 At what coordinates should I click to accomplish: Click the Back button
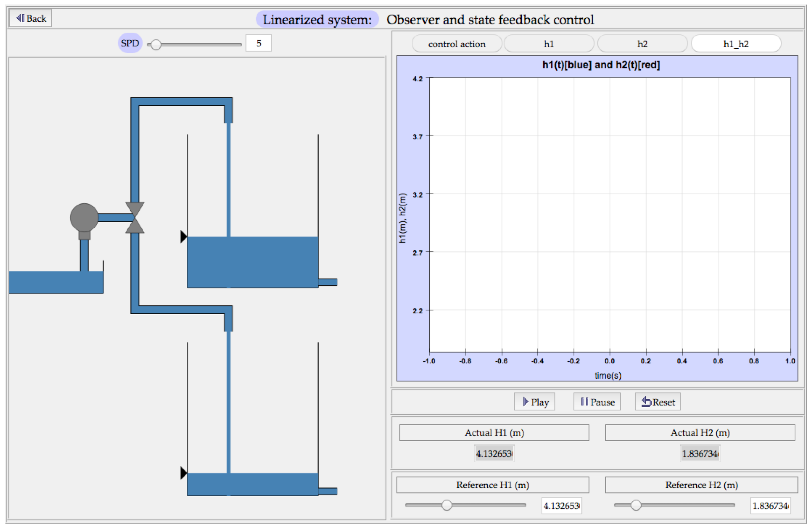[x=31, y=18]
